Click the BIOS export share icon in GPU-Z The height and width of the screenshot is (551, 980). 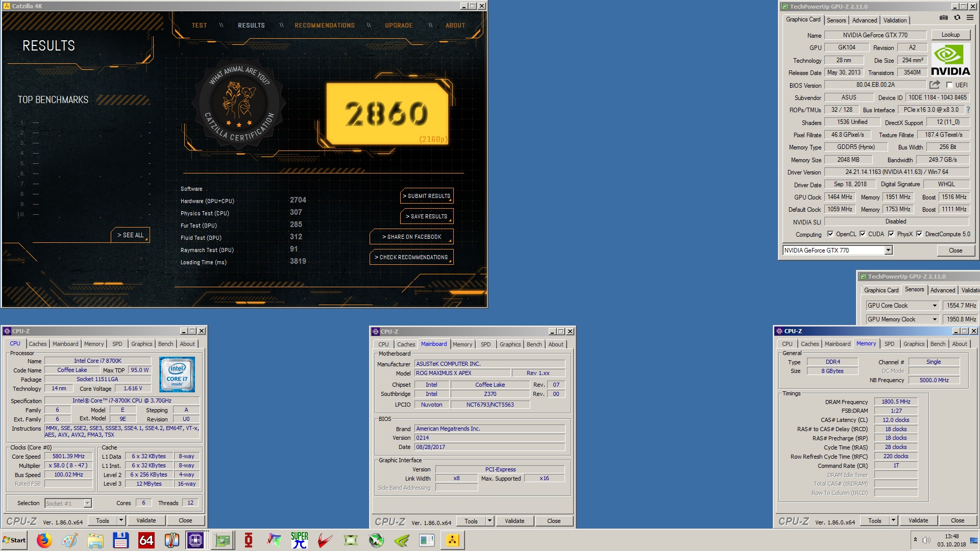point(935,85)
